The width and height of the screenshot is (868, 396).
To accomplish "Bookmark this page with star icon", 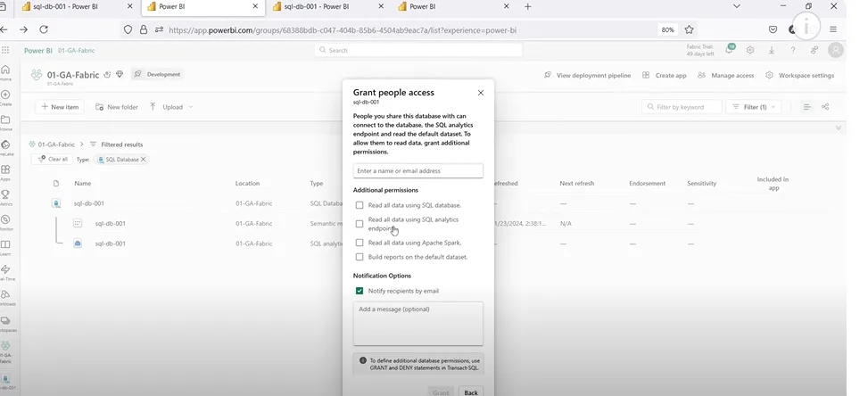I will [689, 29].
